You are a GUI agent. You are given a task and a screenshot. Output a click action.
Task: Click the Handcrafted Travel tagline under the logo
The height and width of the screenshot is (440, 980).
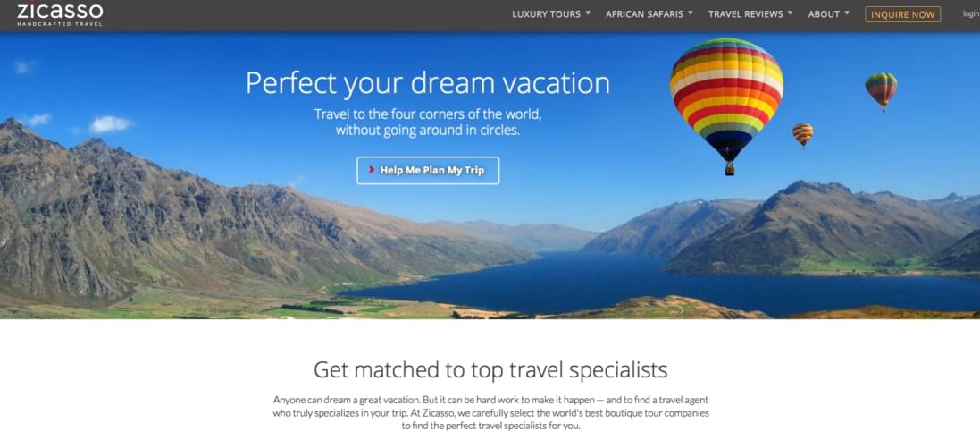pos(60,24)
